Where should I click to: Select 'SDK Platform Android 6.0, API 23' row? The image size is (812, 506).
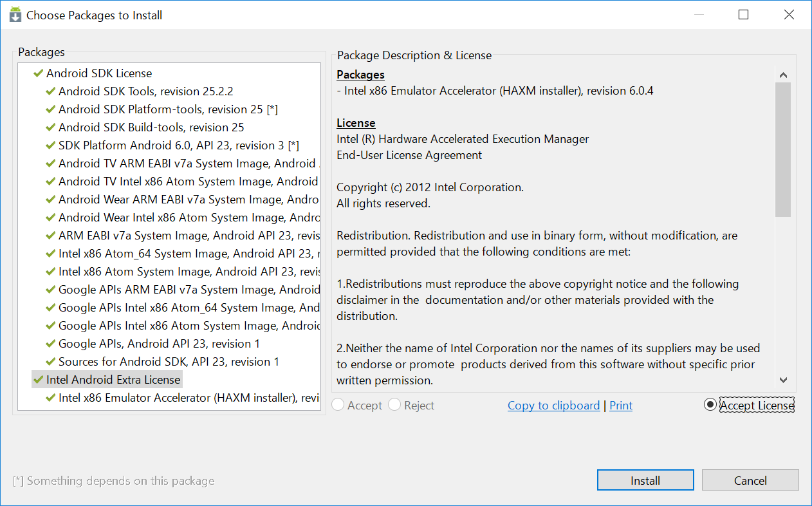pyautogui.click(x=179, y=145)
